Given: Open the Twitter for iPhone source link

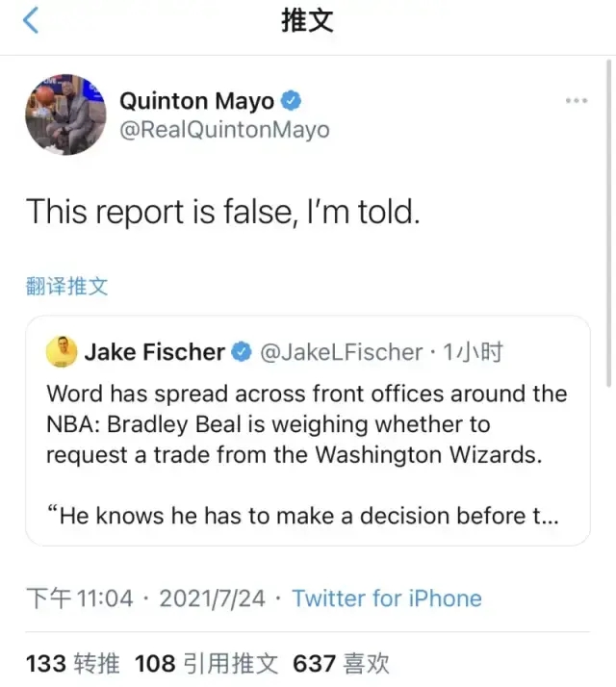Looking at the screenshot, I should click(x=387, y=598).
